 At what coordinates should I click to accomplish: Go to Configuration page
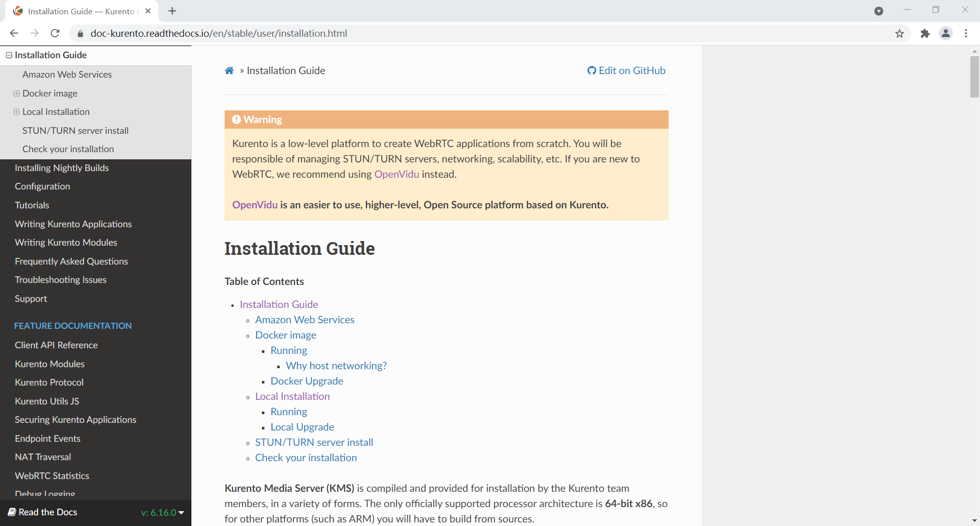[x=42, y=186]
